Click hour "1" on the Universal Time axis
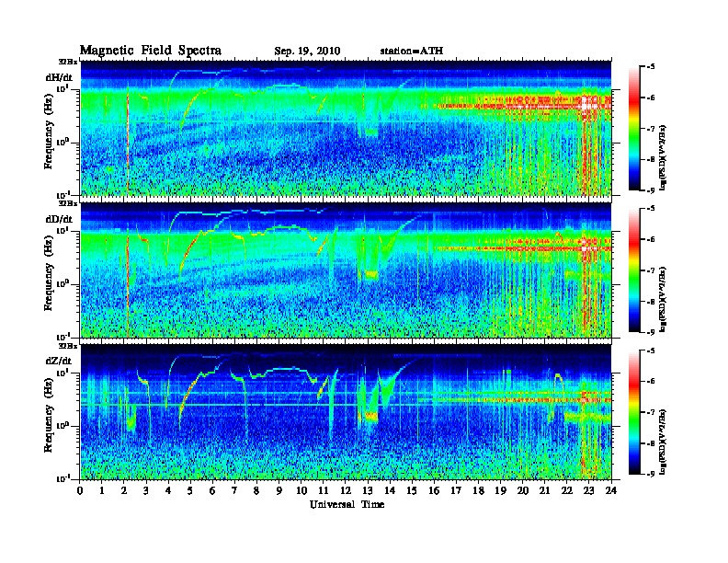Image resolution: width=728 pixels, height=563 pixels. [102, 490]
